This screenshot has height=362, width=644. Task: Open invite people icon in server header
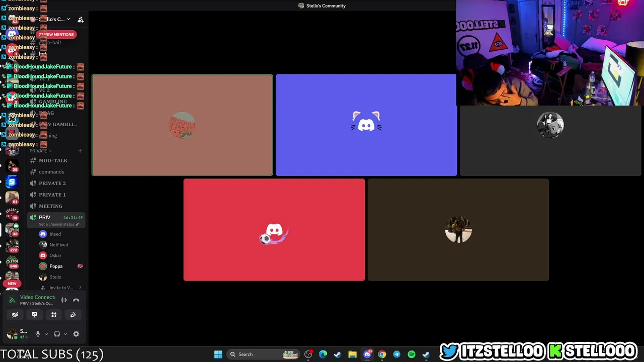80,19
